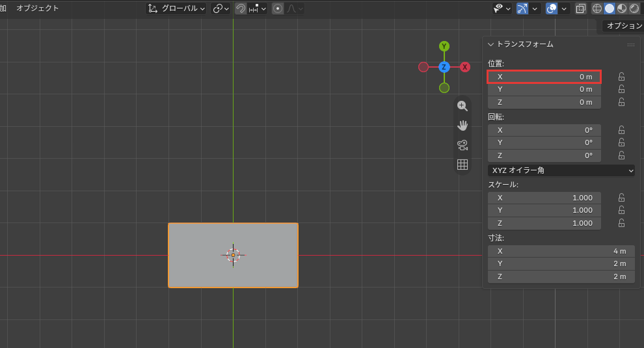This screenshot has width=644, height=348.
Task: Click the 位置 X field
Action: pos(544,77)
